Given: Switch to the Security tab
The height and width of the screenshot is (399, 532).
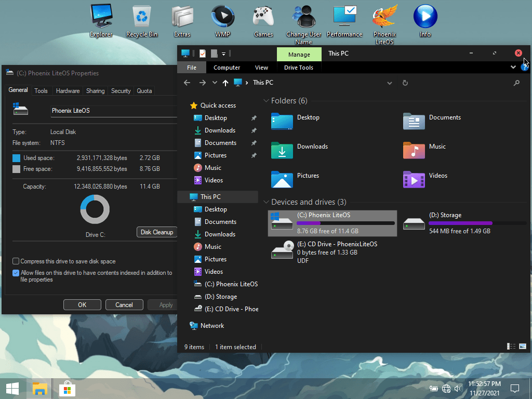Looking at the screenshot, I should tap(121, 91).
